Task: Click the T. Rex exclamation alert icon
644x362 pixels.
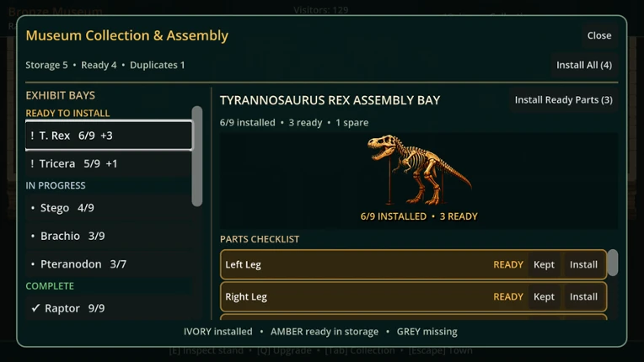Action: click(32, 136)
